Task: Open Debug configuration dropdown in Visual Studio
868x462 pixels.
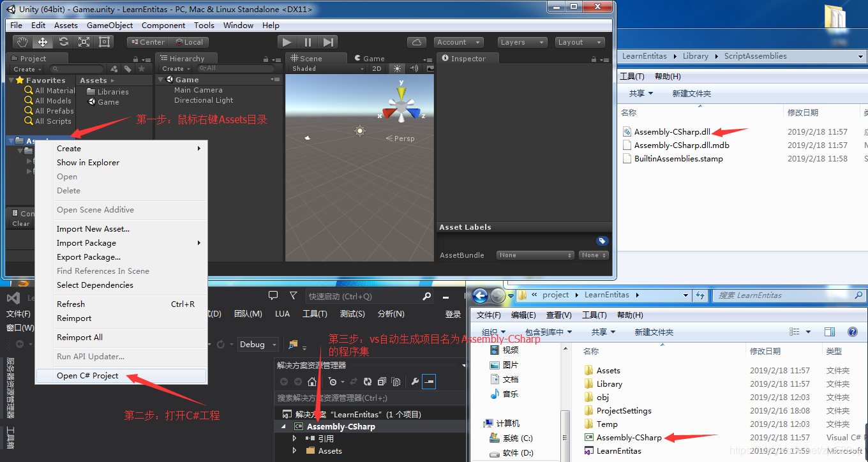Action: click(x=258, y=345)
